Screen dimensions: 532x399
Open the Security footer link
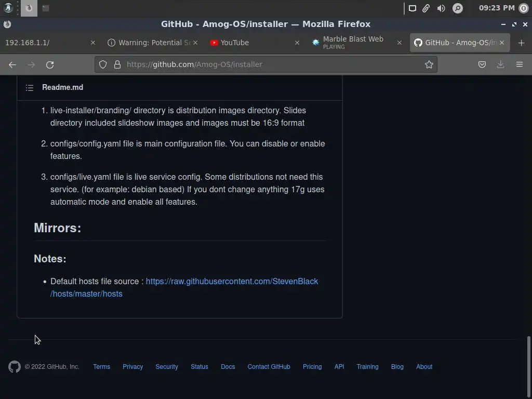[167, 367]
